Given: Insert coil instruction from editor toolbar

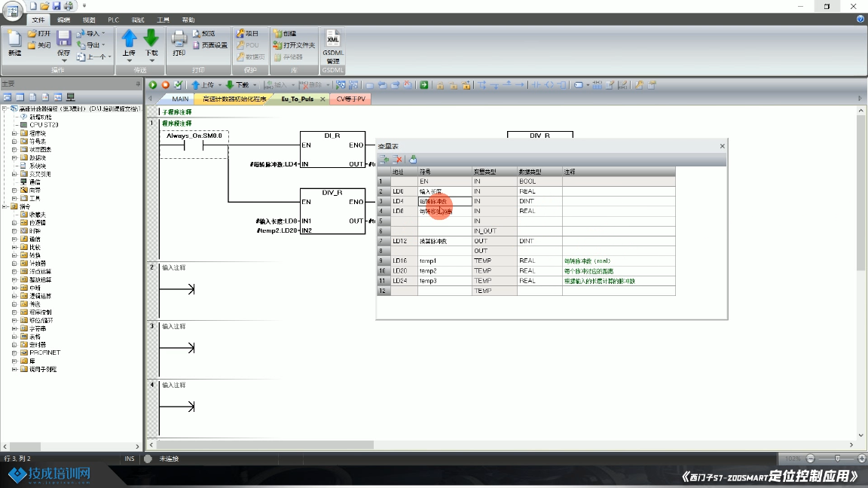Looking at the screenshot, I should coord(549,84).
